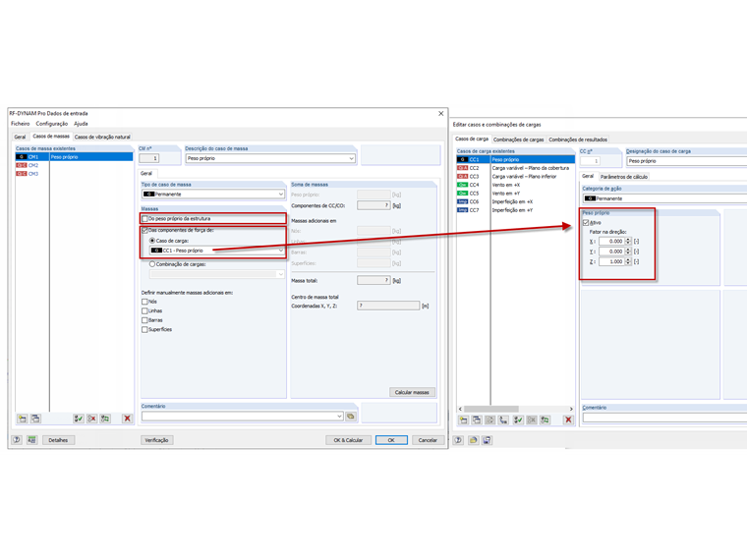Click open folder icon at load cases dialog bottom

473,440
